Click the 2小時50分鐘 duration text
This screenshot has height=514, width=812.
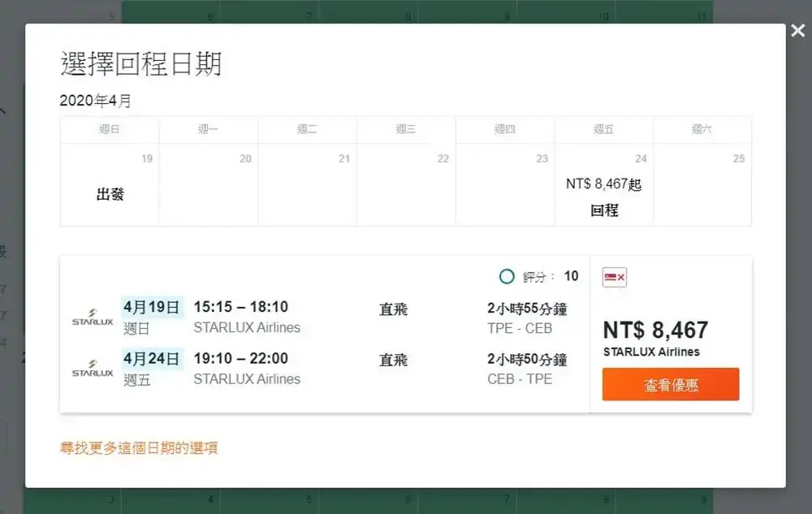[x=527, y=359]
